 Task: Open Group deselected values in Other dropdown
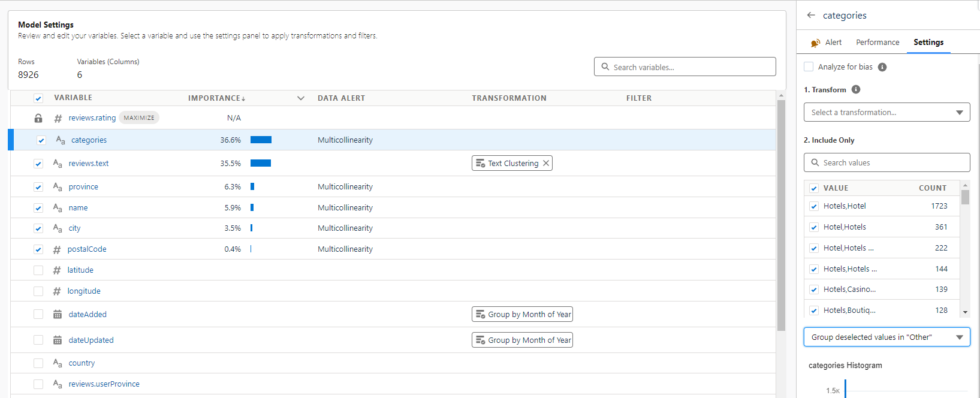[886, 337]
